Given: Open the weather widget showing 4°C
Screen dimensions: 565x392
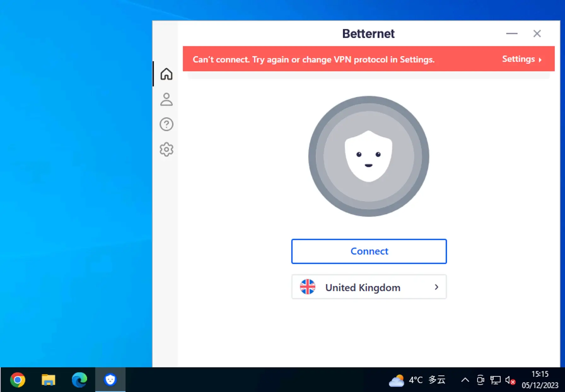Looking at the screenshot, I should pyautogui.click(x=417, y=380).
